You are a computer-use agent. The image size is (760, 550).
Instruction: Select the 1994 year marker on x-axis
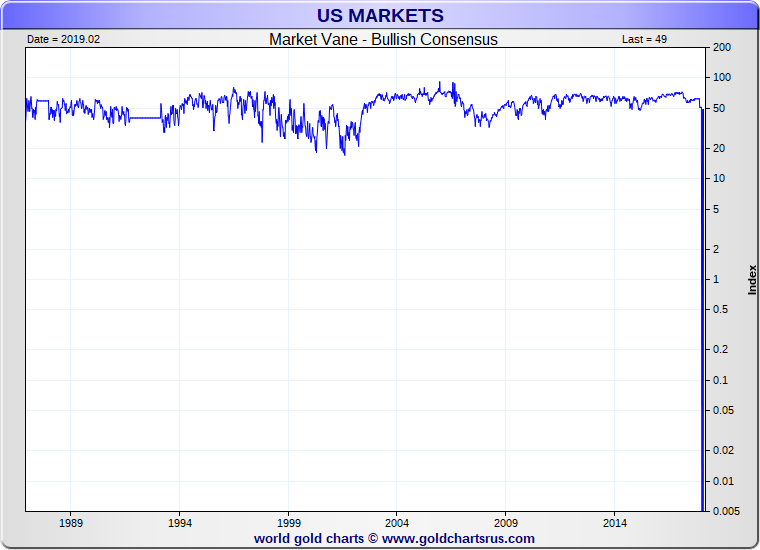click(180, 523)
